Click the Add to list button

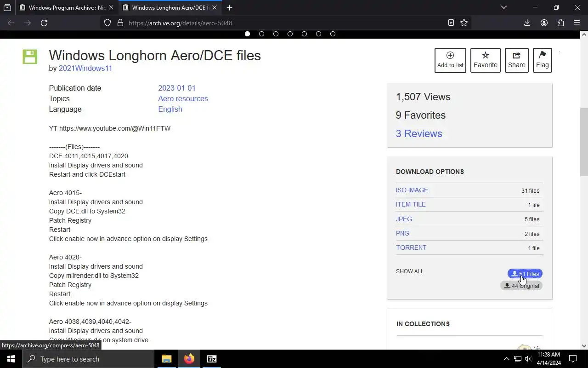450,60
